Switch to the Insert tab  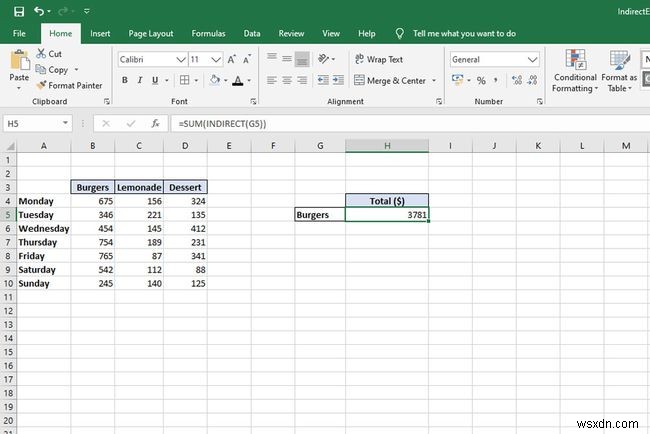100,34
